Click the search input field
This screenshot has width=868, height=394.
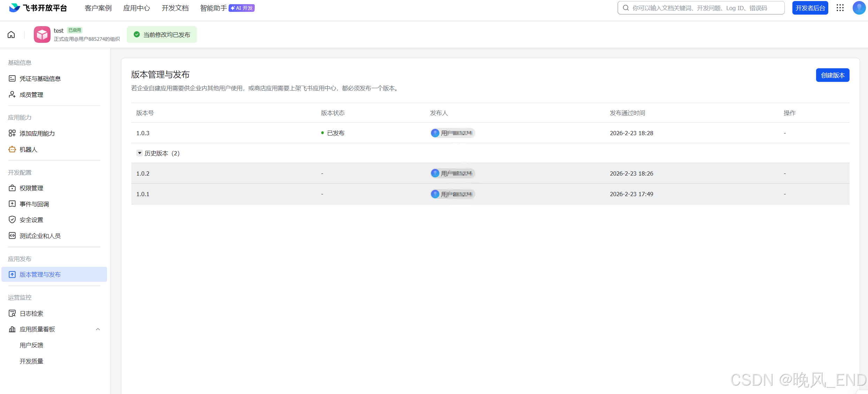700,8
